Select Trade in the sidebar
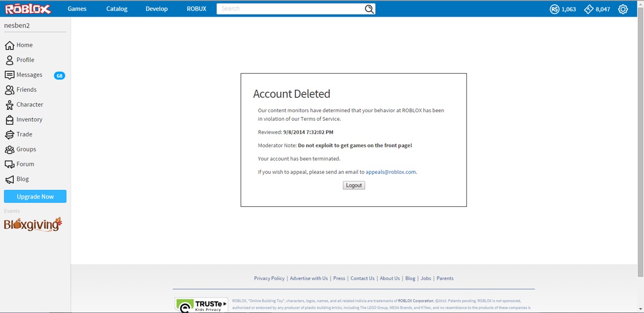The image size is (644, 313). click(x=25, y=134)
